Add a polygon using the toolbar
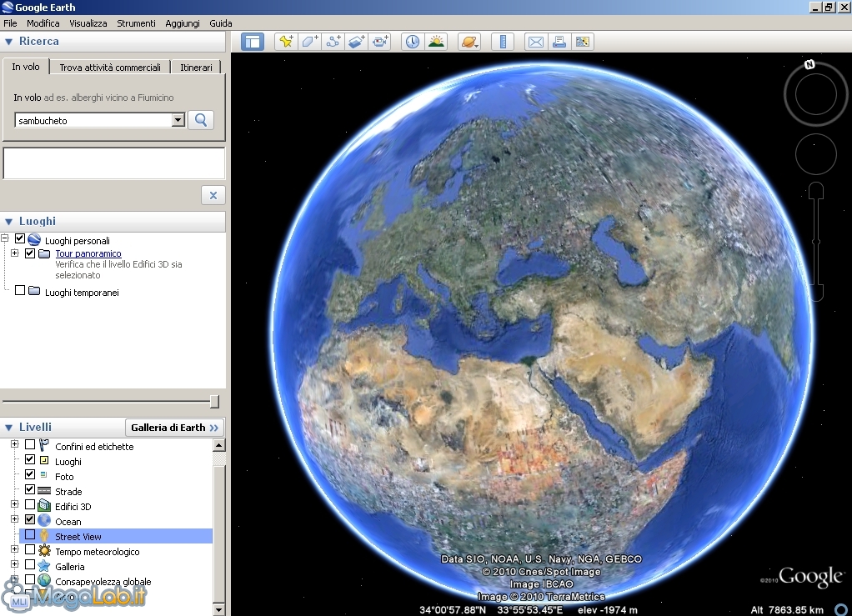This screenshot has width=852, height=616. pyautogui.click(x=310, y=42)
